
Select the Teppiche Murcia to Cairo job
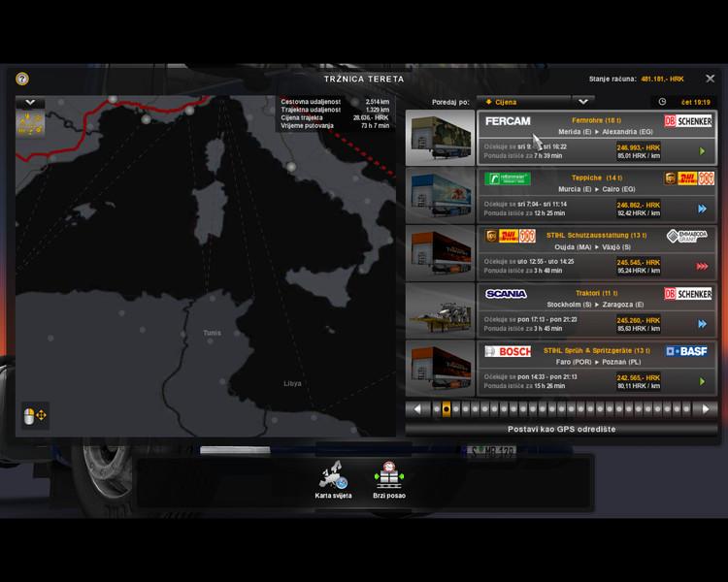[x=596, y=195]
